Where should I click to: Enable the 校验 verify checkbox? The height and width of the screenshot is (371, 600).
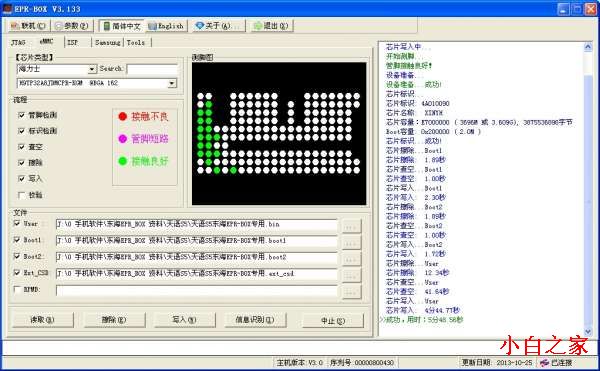pyautogui.click(x=22, y=195)
